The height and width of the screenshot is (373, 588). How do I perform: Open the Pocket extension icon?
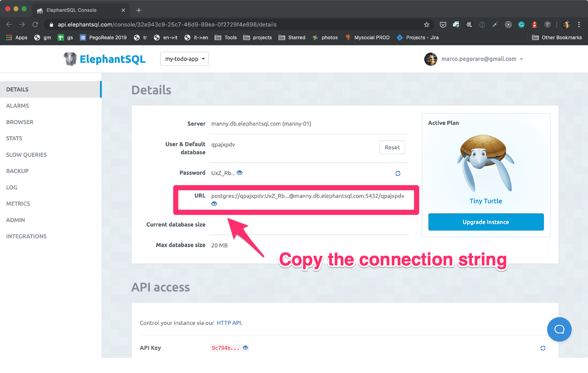443,25
